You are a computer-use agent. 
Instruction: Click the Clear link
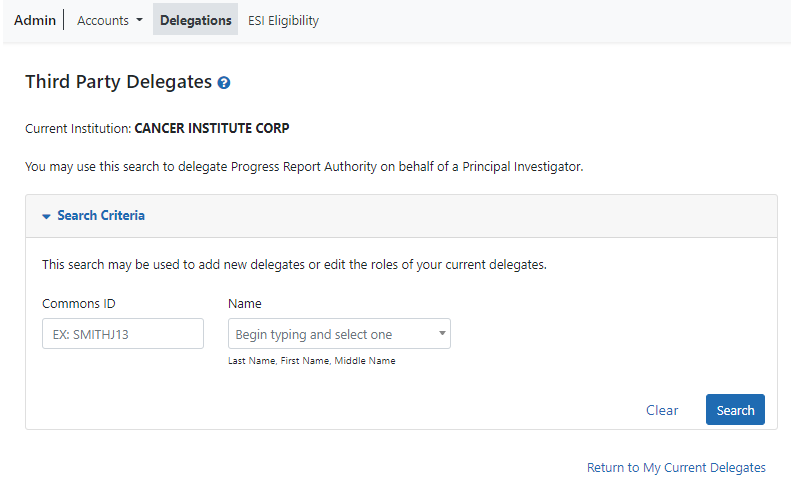point(661,410)
